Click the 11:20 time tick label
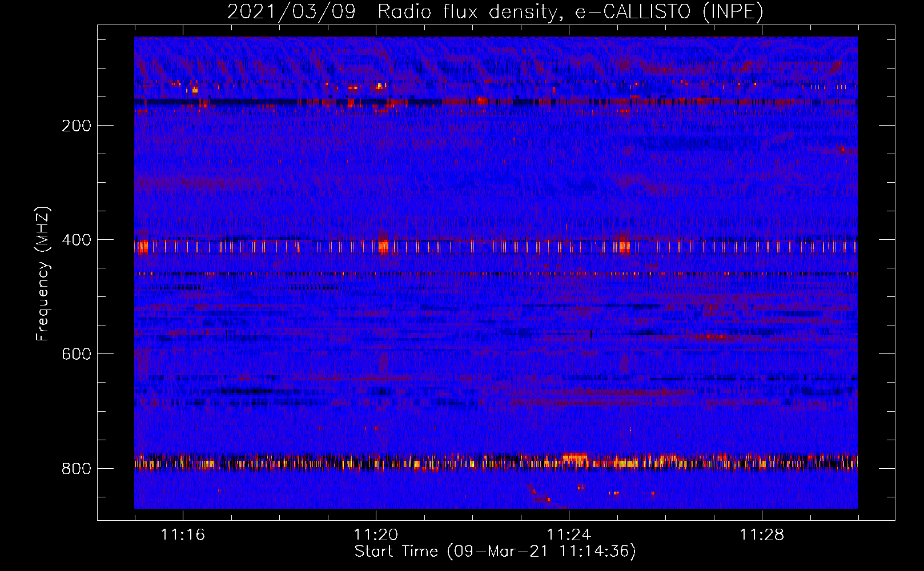Viewport: 924px width, 571px height. coord(376,534)
